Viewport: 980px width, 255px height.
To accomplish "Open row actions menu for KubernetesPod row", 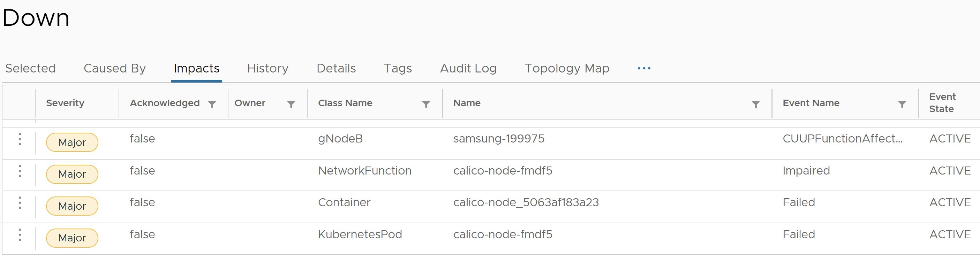I will point(20,235).
